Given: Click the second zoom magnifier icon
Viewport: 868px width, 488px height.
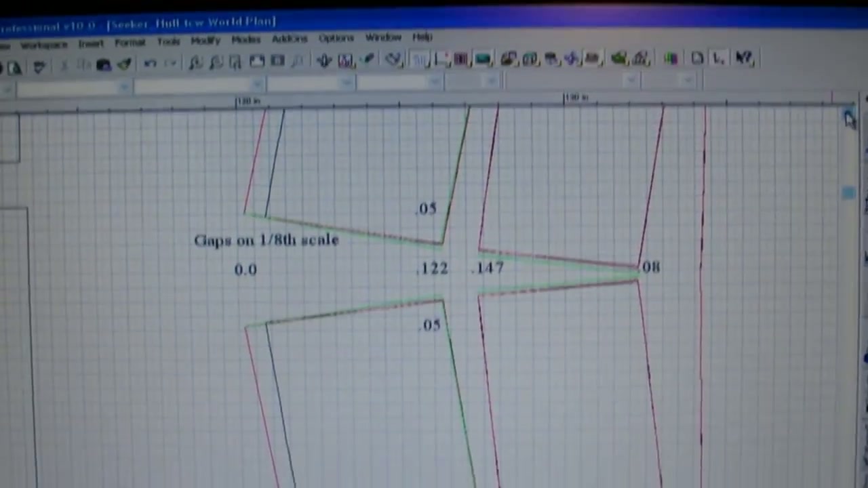Looking at the screenshot, I should click(216, 63).
